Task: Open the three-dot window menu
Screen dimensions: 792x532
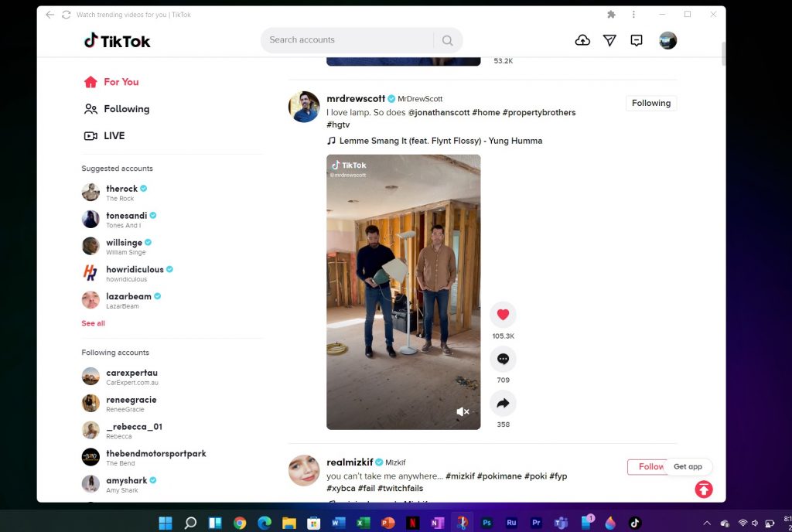Action: pos(633,14)
